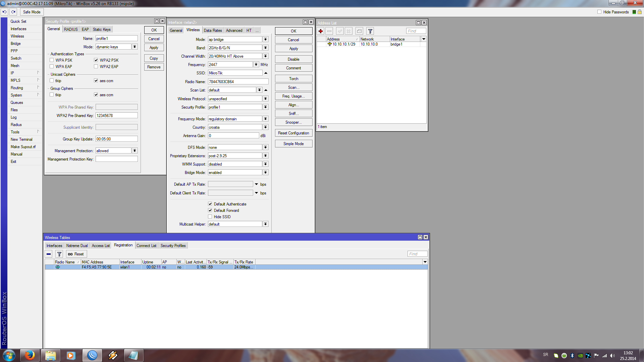Click Action Center flag icon in tray
644x362 pixels.
[x=596, y=356]
